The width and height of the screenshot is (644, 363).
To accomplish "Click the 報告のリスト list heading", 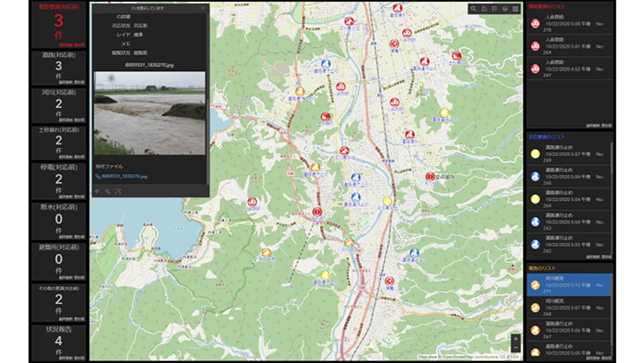I will point(542,268).
